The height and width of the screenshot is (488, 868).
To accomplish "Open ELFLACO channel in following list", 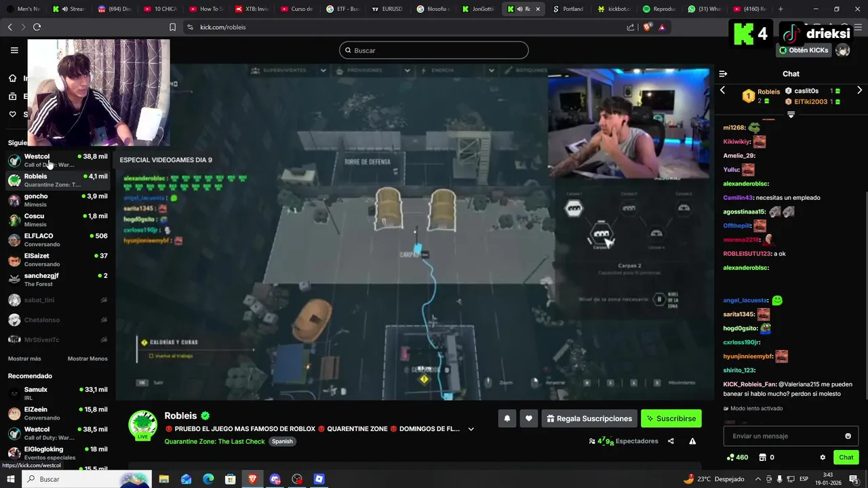I will tap(58, 239).
